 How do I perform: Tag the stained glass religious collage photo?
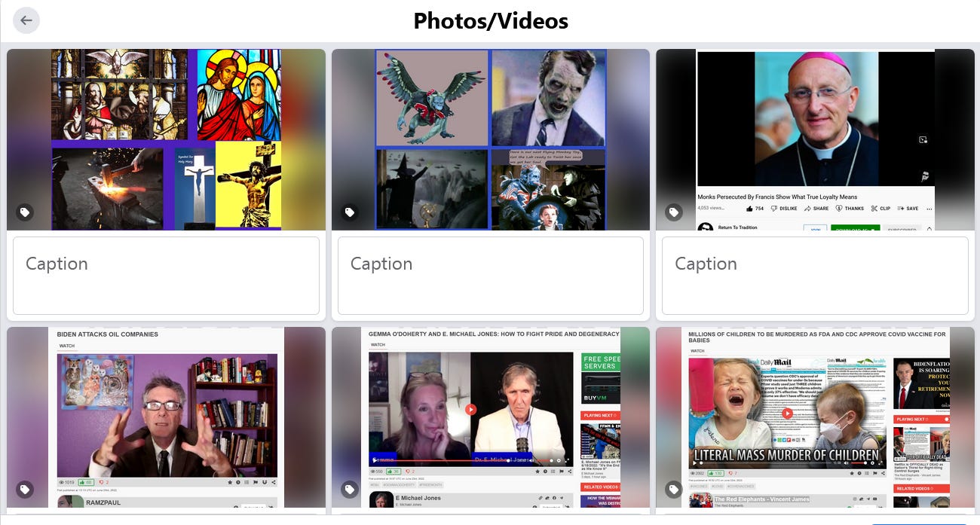point(25,212)
